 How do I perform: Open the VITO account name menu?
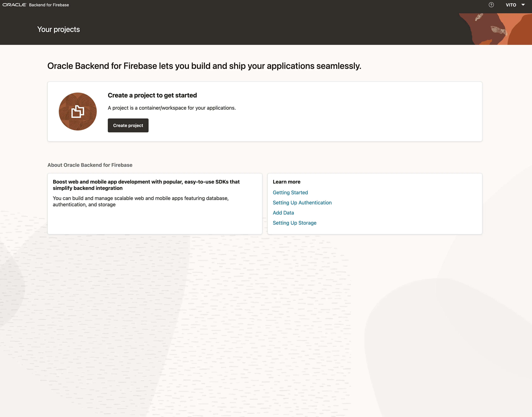coord(511,5)
